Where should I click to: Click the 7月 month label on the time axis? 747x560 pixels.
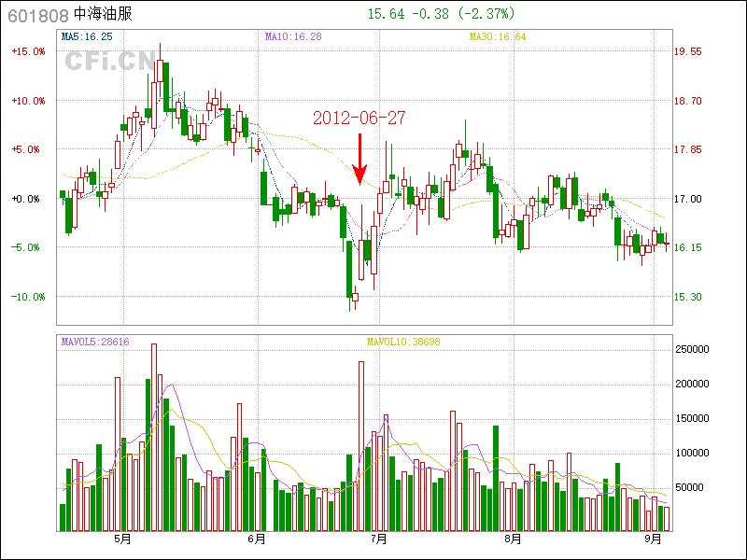point(379,539)
